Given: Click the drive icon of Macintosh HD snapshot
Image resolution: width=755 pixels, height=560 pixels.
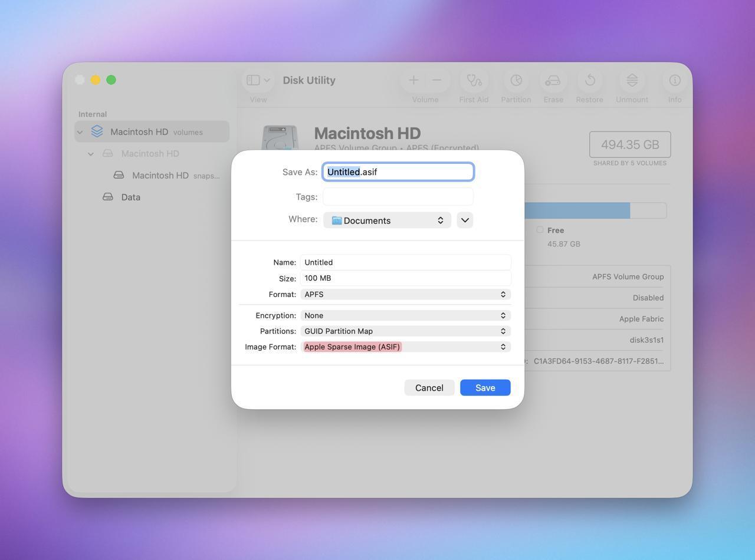Looking at the screenshot, I should pos(119,175).
